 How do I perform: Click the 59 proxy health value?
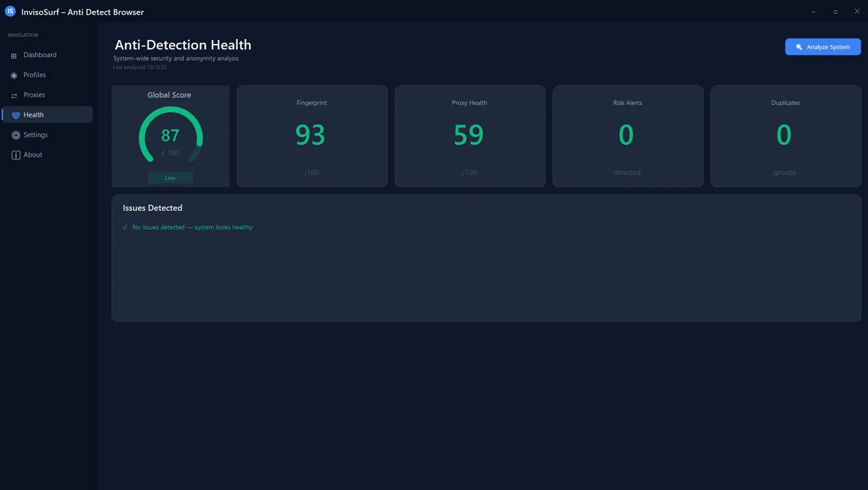click(x=468, y=135)
